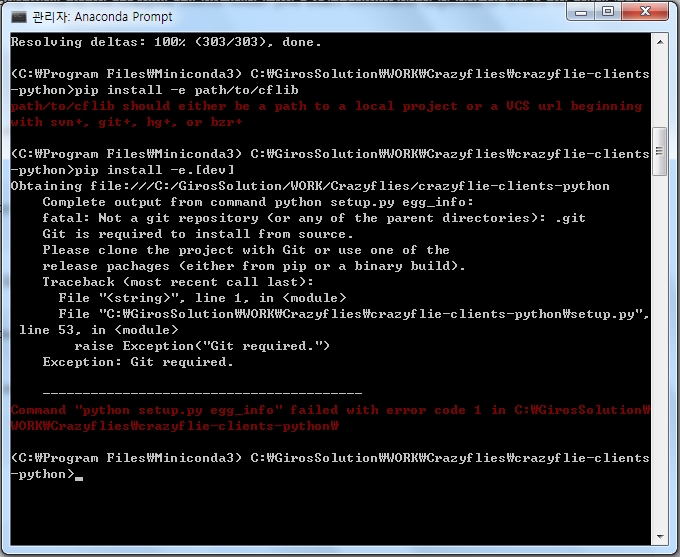680x557 pixels.
Task: Click the "Exception: Git required." line
Action: click(x=138, y=362)
